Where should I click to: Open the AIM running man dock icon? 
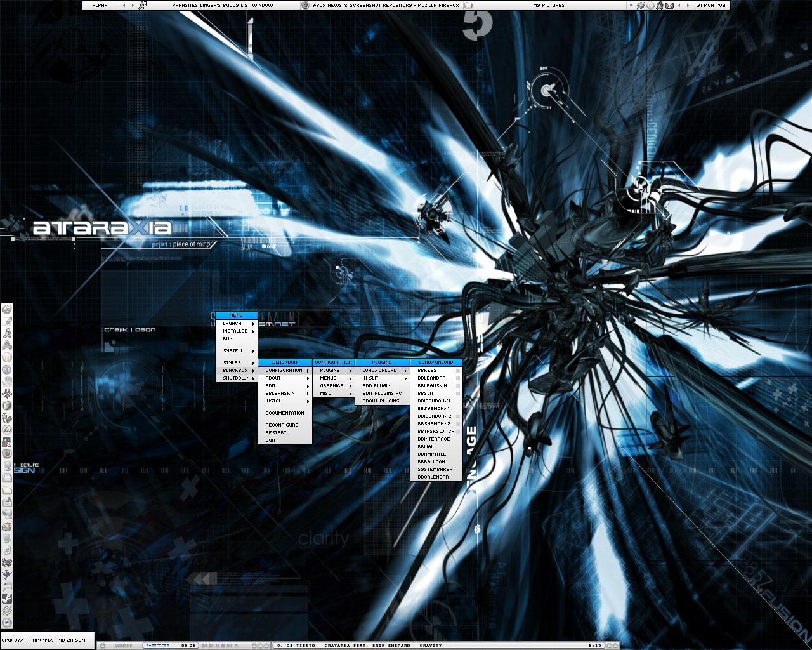coord(6,333)
